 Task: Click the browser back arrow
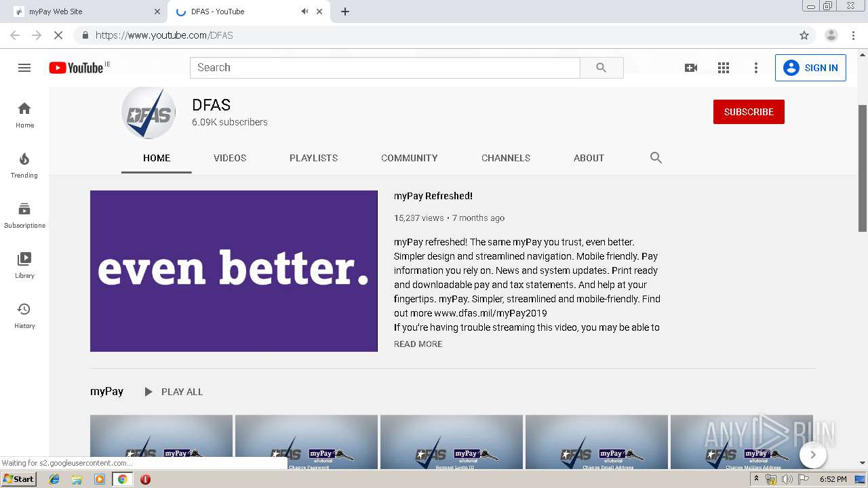point(15,35)
